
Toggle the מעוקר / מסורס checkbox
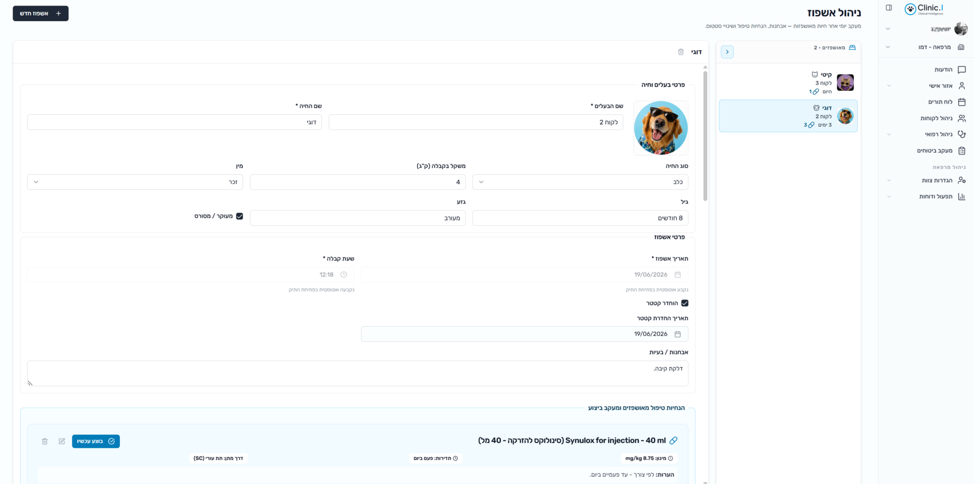240,216
